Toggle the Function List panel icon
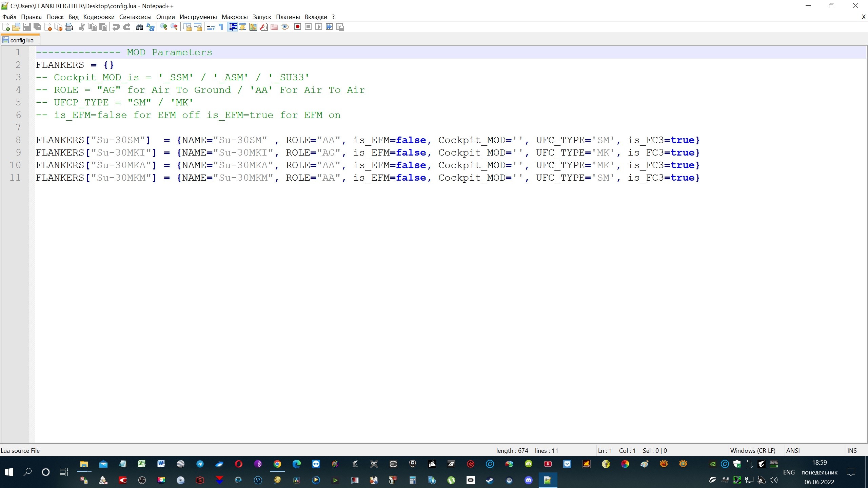The image size is (868, 488). click(264, 27)
